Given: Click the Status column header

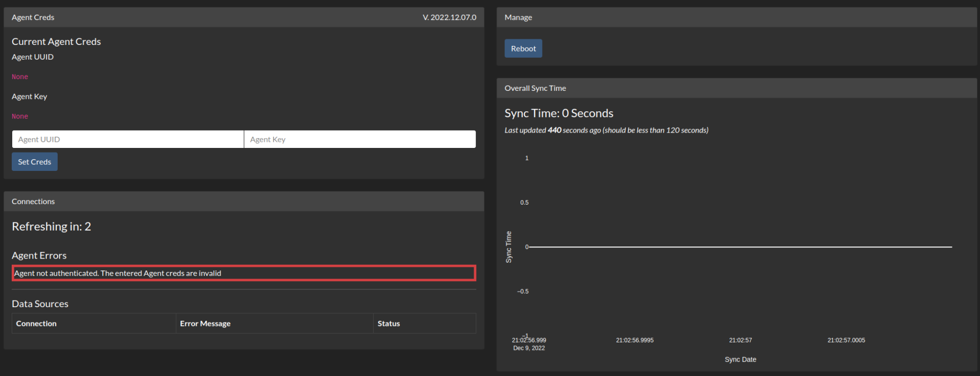Looking at the screenshot, I should coord(388,323).
